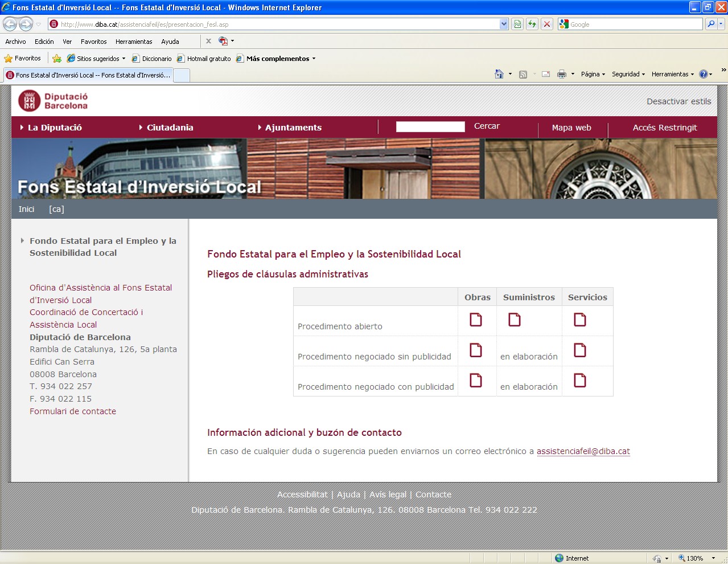Click the Help question mark icon

[704, 74]
